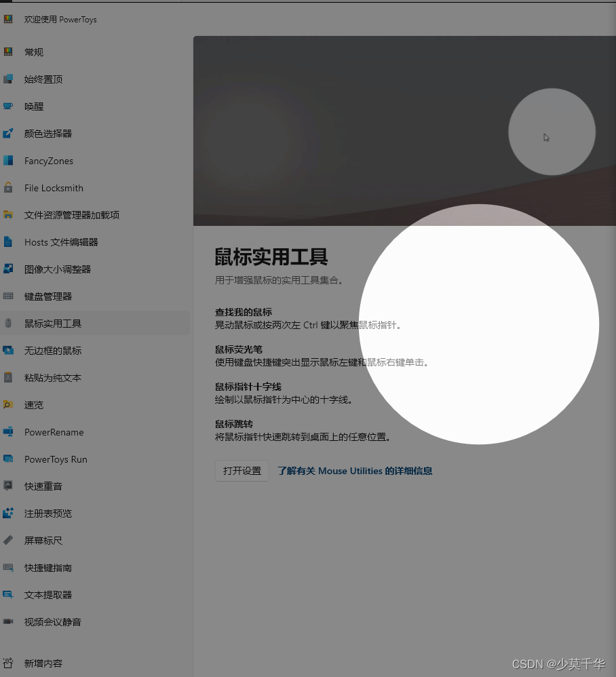This screenshot has height=677, width=616.
Task: Click the 查找我的鼠标 heading
Action: pos(244,312)
